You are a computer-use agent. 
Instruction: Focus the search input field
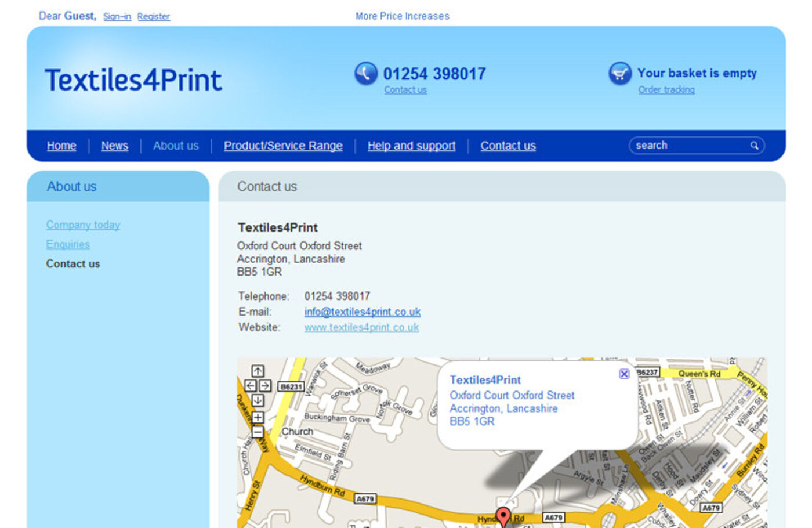tap(687, 146)
